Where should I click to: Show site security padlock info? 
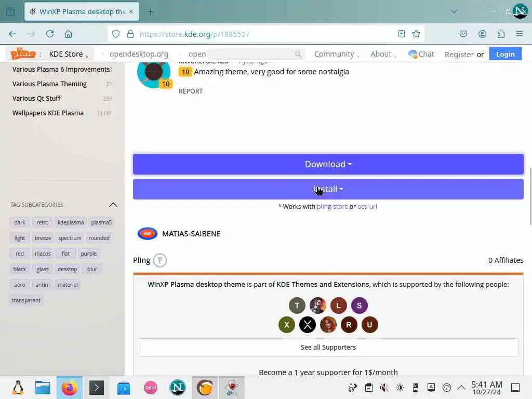tap(130, 34)
